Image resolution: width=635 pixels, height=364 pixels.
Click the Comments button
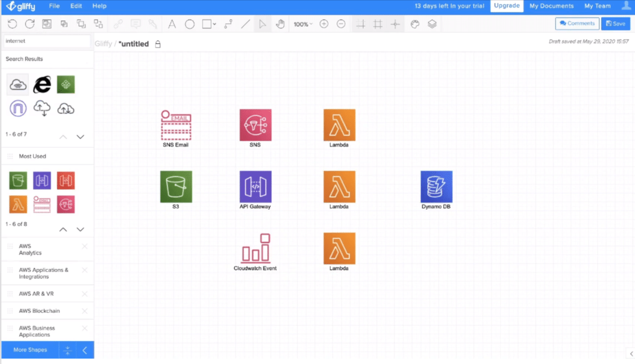pos(577,23)
